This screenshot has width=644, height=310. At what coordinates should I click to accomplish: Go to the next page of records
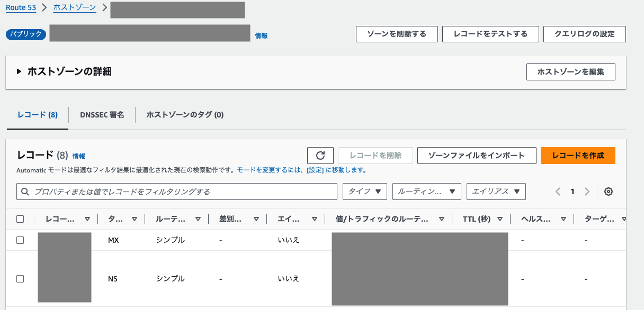(586, 191)
